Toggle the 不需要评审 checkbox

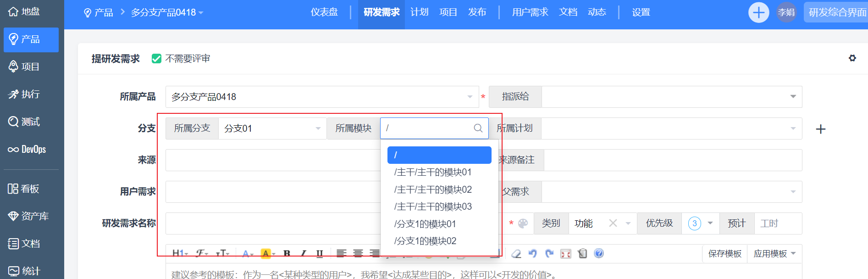pos(156,59)
